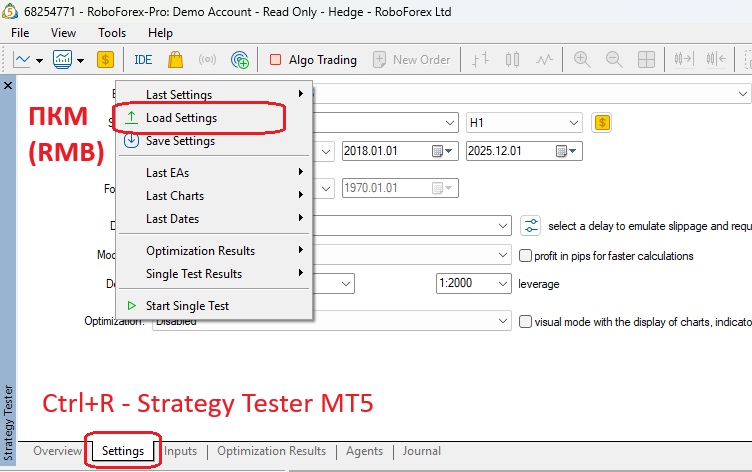This screenshot has width=752, height=472.
Task: Switch to Optimization Results tab
Action: tap(271, 451)
